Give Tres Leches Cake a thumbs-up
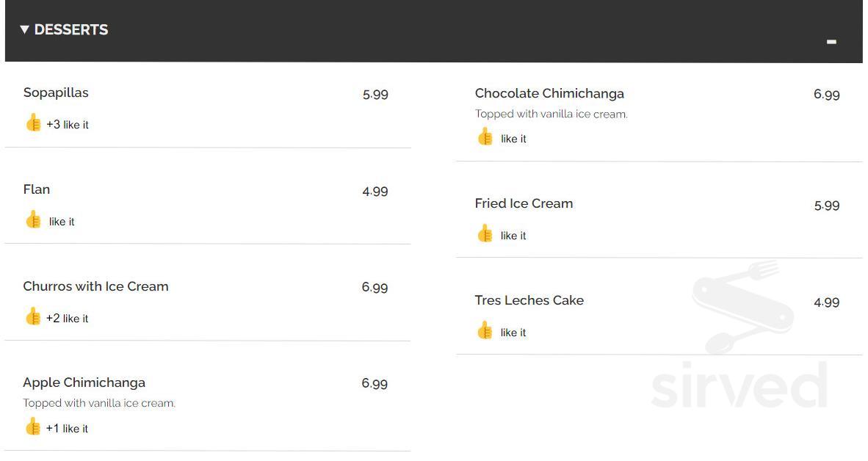Viewport: 868px width, 461px height. (485, 331)
